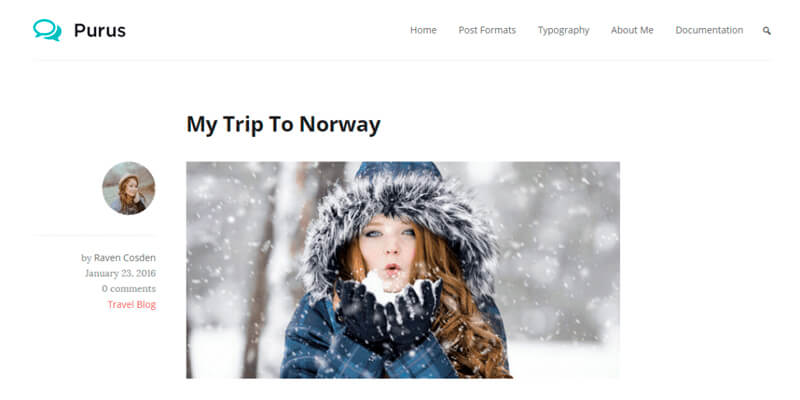Open the Travel Blog category link
800x400 pixels.
pos(132,305)
